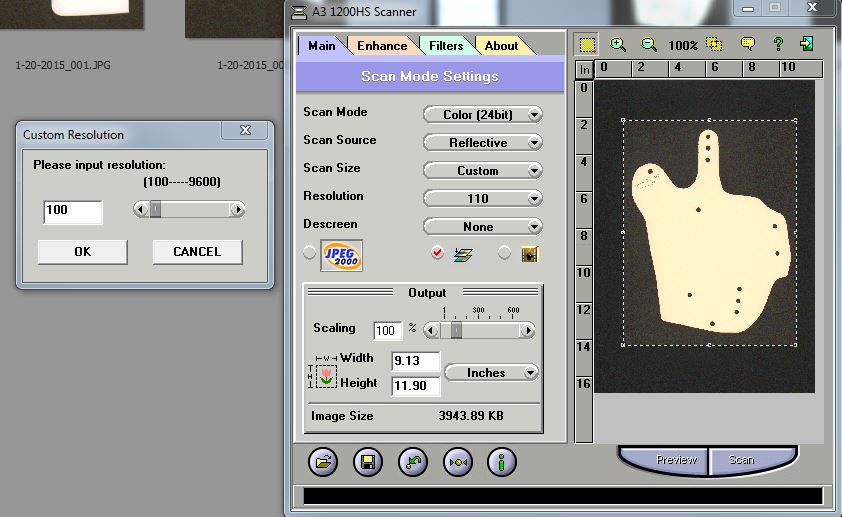The image size is (842, 517).
Task: Switch to the Enhance tab
Action: pyautogui.click(x=382, y=46)
